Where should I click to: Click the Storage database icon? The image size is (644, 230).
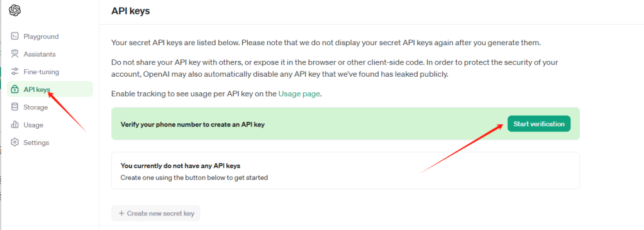[x=15, y=107]
